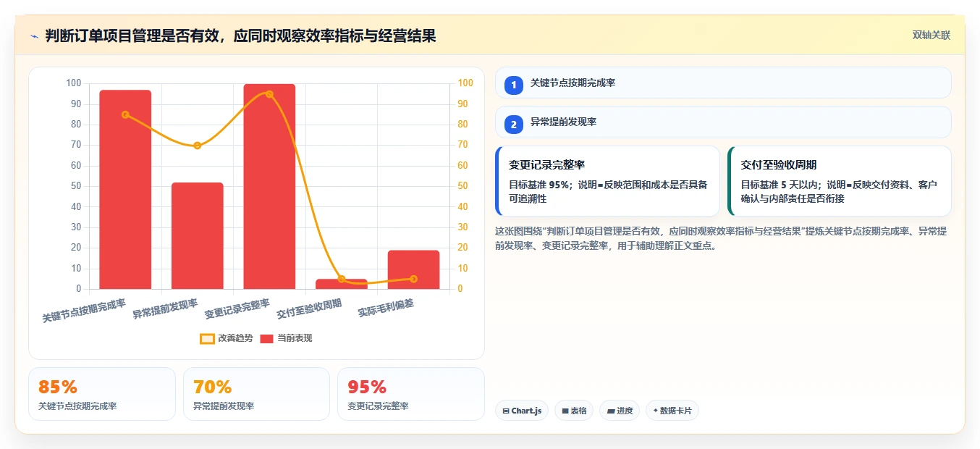This screenshot has width=980, height=449.
Task: Open the 变更记录完整率 detail card
Action: (x=608, y=181)
